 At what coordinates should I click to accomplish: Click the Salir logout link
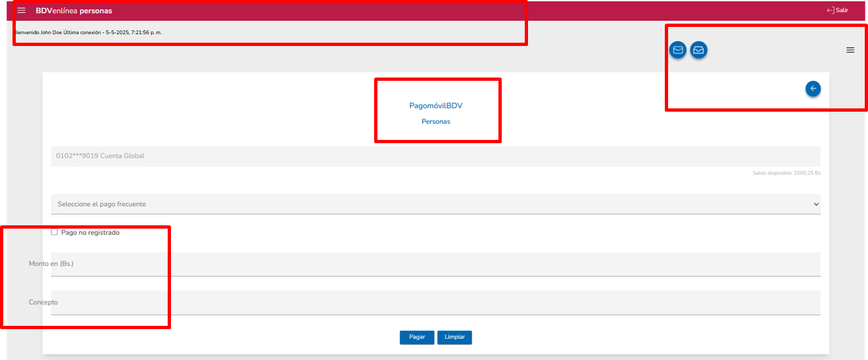(x=837, y=11)
